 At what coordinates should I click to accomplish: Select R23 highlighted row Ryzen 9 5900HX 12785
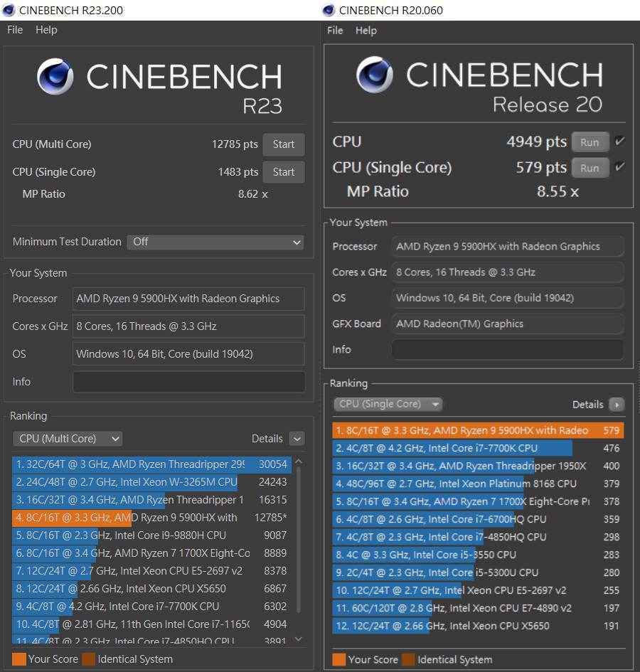tap(151, 518)
